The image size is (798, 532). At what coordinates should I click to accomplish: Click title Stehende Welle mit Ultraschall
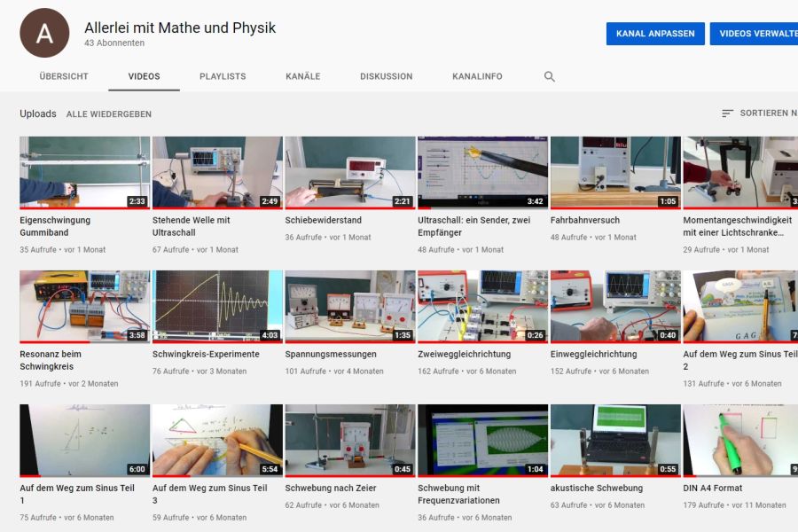tap(191, 226)
